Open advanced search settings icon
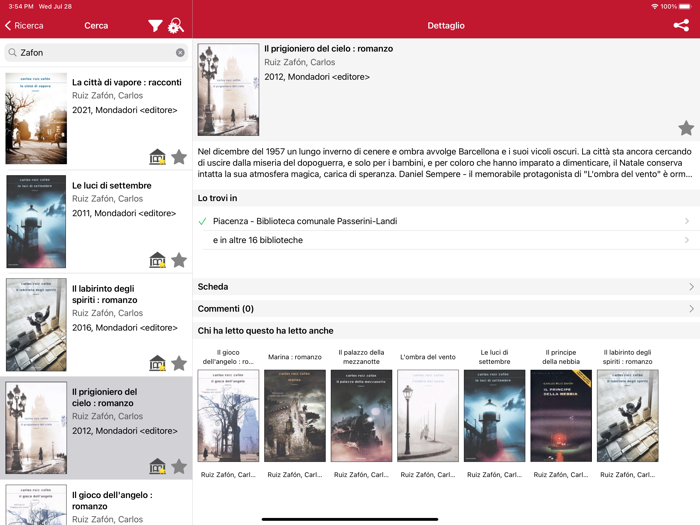The image size is (700, 525). [x=175, y=25]
